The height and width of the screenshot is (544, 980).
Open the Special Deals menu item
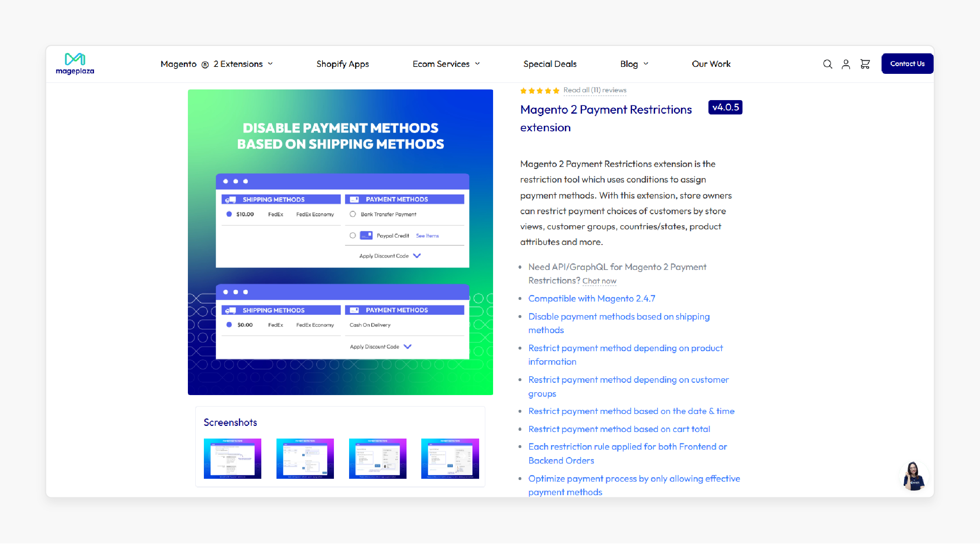[x=550, y=64]
